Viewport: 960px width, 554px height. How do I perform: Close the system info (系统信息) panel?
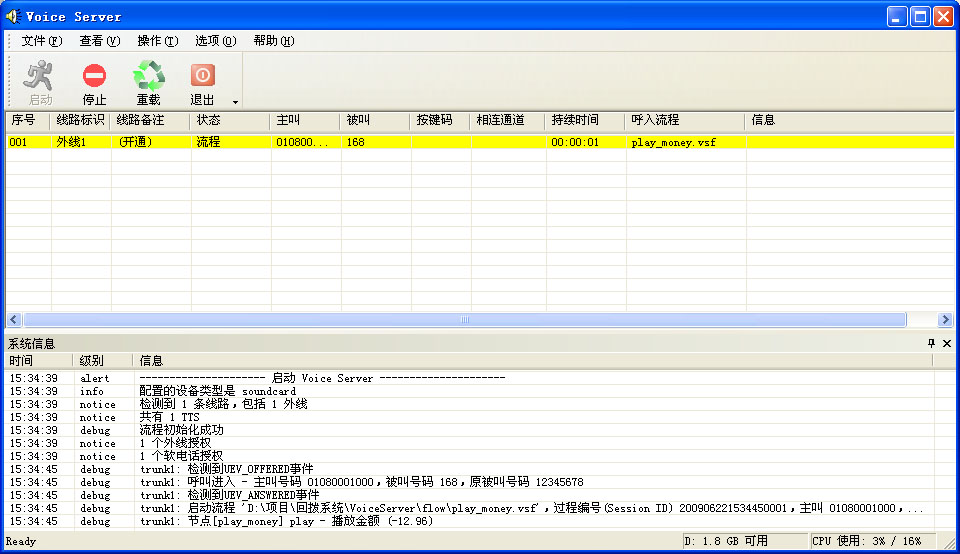point(947,343)
